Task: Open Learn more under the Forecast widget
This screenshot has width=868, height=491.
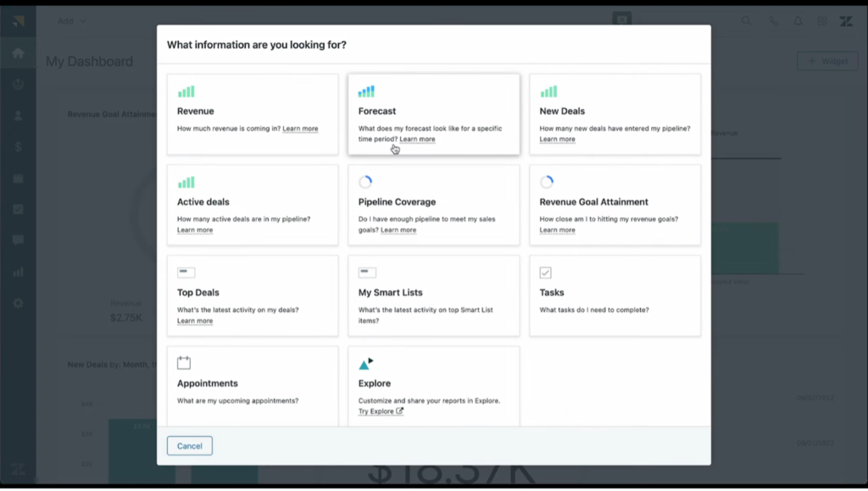Action: [x=417, y=138]
